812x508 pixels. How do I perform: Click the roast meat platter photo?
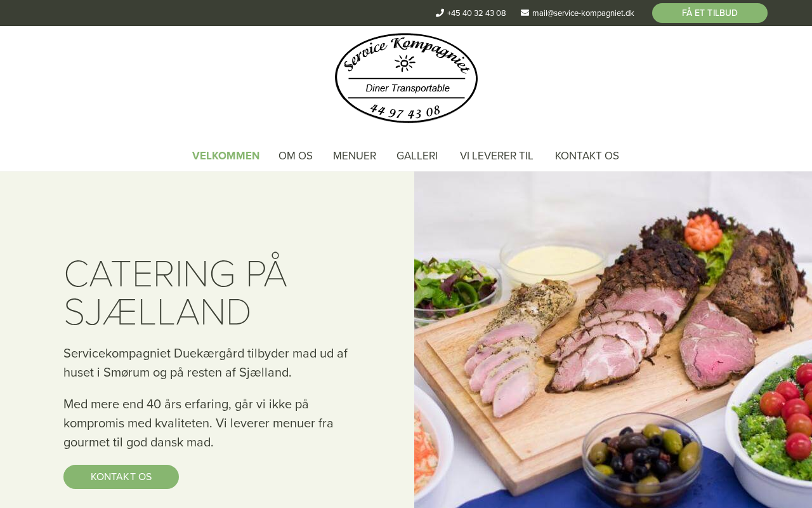(613, 340)
